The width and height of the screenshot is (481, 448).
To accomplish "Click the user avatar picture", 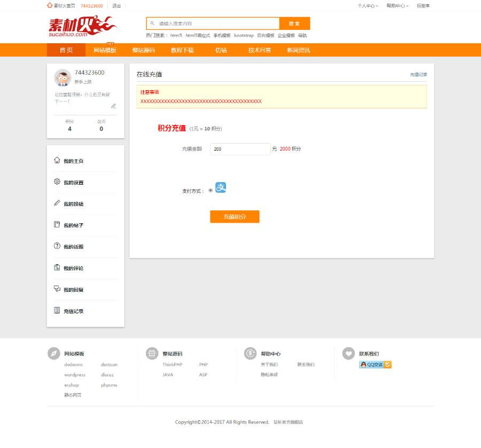I will pos(63,77).
